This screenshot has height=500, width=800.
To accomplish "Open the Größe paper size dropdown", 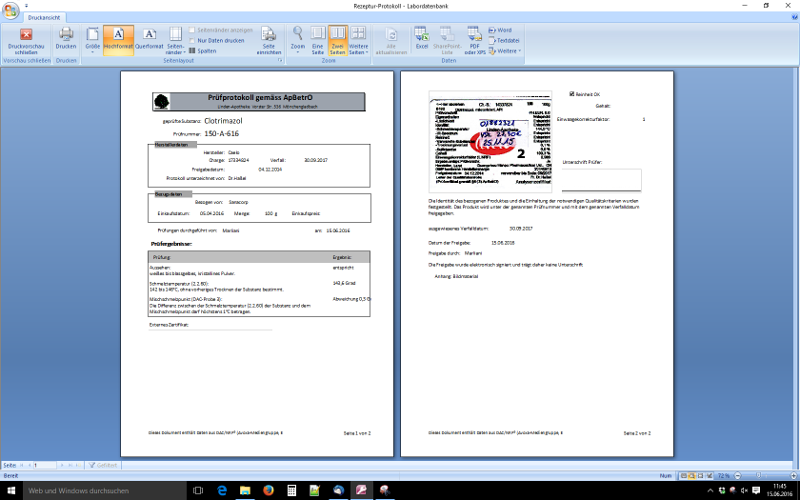I will [x=93, y=40].
